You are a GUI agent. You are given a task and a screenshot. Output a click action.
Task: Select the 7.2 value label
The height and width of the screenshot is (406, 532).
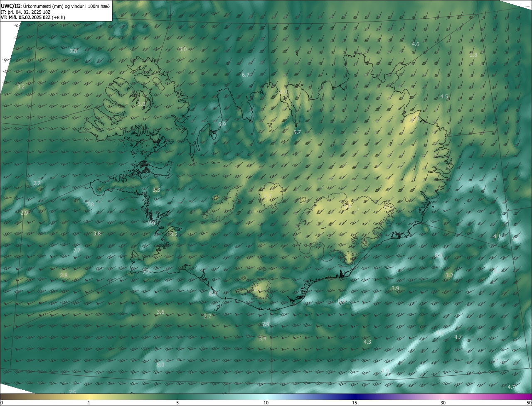(x=37, y=183)
